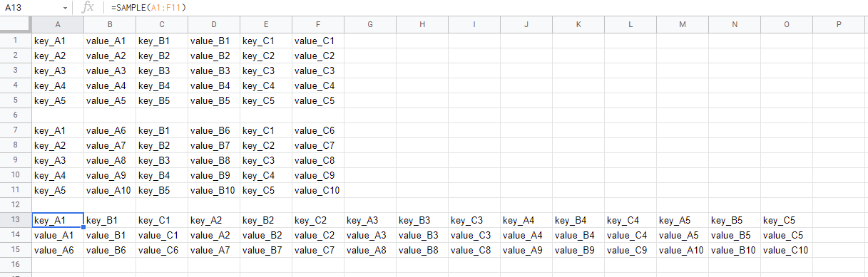Select cell containing value_C10 in column F
This screenshot has width=868, height=277.
pos(318,190)
